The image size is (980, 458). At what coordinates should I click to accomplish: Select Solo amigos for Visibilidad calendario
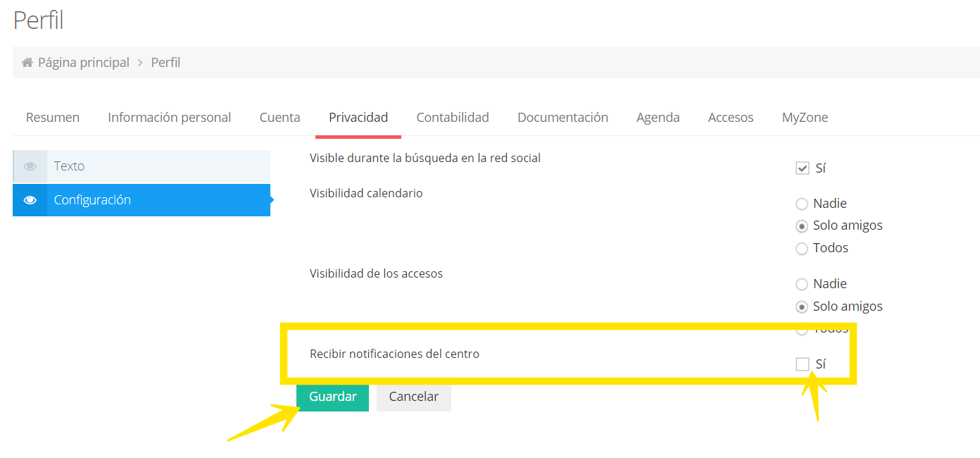click(801, 226)
